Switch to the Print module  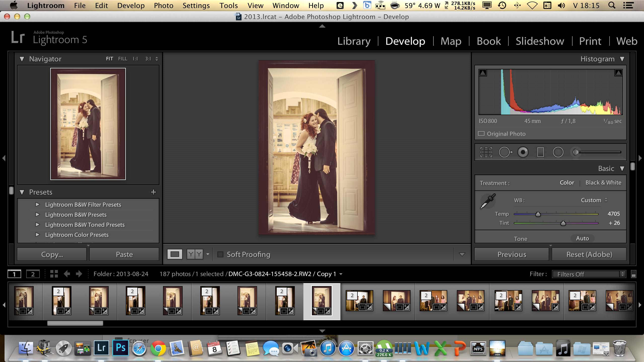click(x=590, y=41)
